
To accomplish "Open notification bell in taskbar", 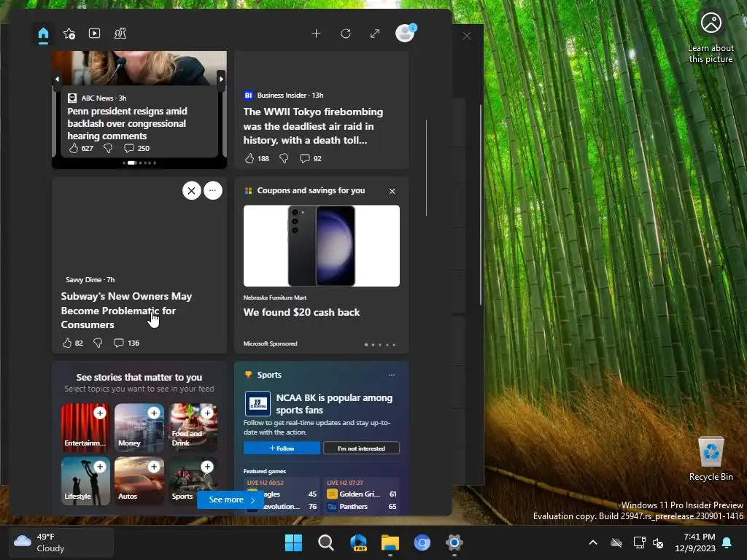I will pos(727,542).
